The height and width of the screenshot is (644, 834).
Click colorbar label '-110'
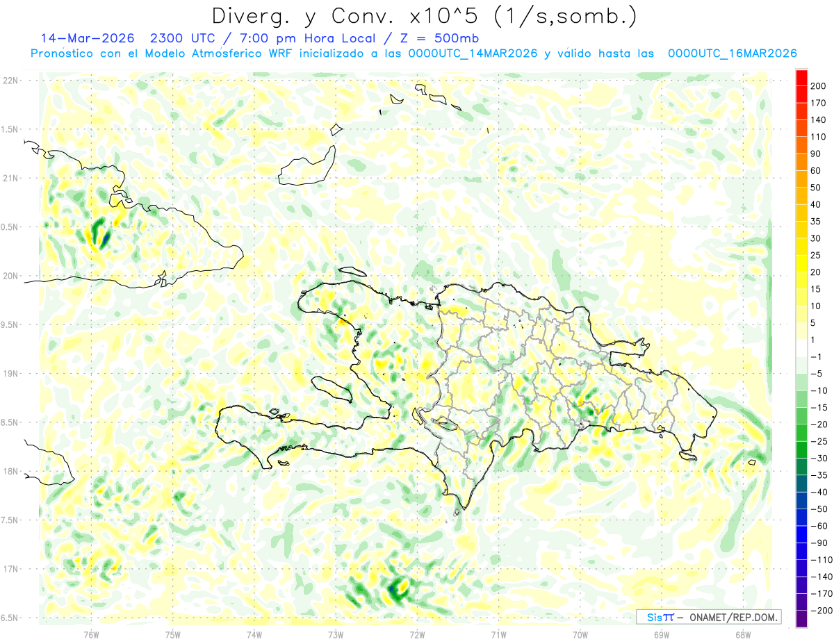(x=821, y=560)
